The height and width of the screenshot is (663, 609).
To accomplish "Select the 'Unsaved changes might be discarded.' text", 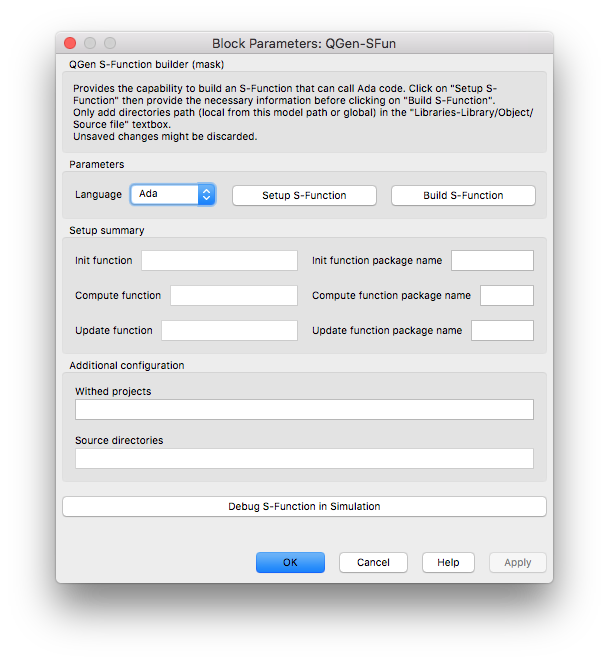I will point(165,137).
